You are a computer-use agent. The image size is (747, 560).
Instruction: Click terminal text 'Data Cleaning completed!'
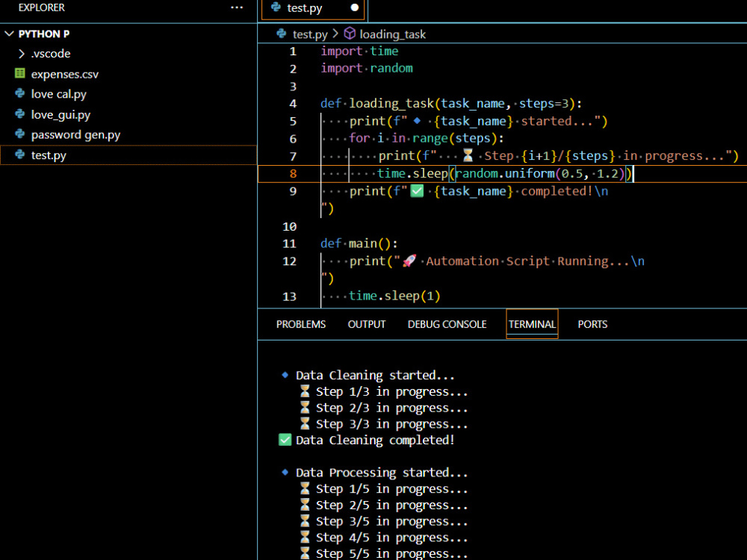click(x=375, y=440)
